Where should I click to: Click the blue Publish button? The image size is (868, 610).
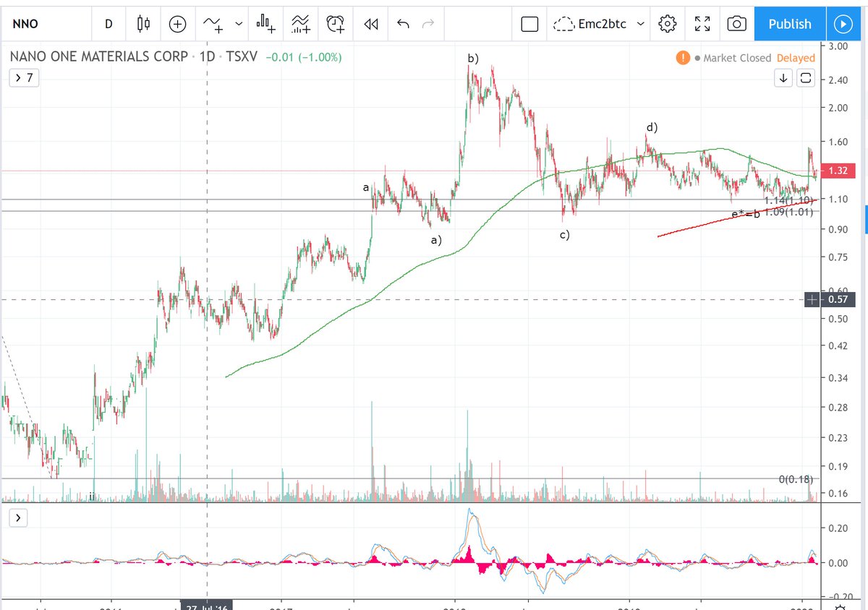[x=789, y=24]
